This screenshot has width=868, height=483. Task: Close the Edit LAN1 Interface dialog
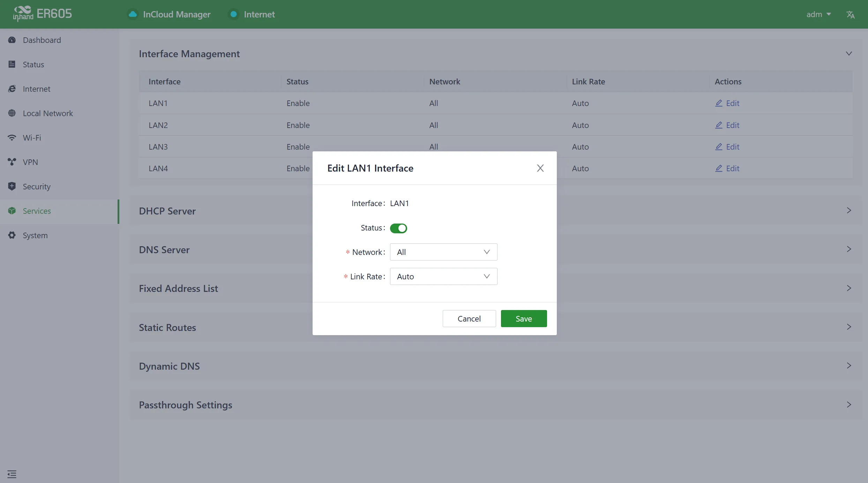(540, 168)
